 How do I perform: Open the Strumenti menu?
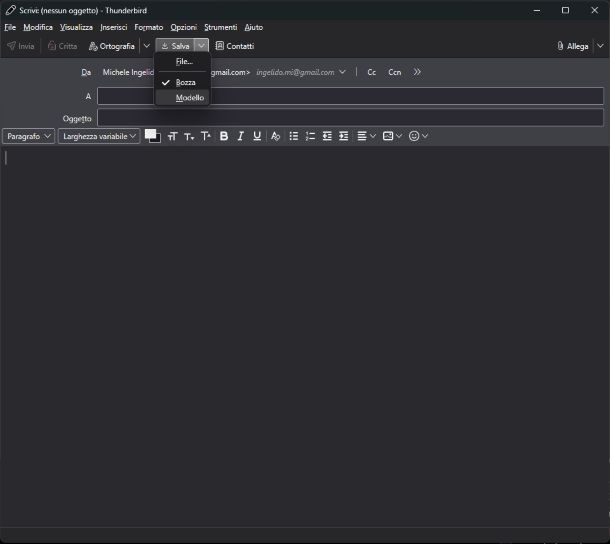tap(220, 27)
